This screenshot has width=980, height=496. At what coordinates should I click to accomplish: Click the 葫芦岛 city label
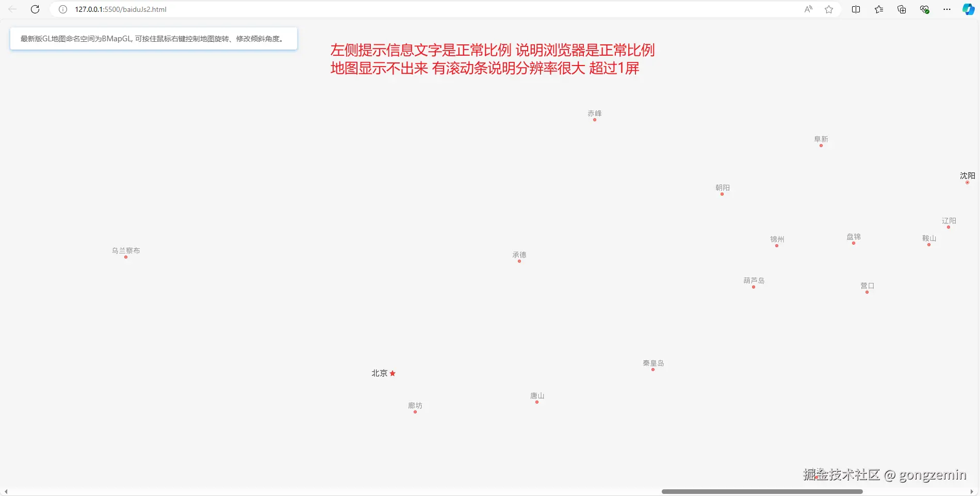click(754, 281)
